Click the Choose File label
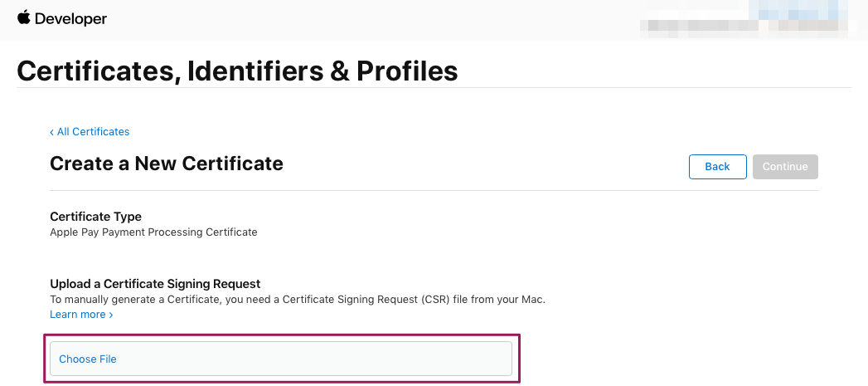 [88, 359]
